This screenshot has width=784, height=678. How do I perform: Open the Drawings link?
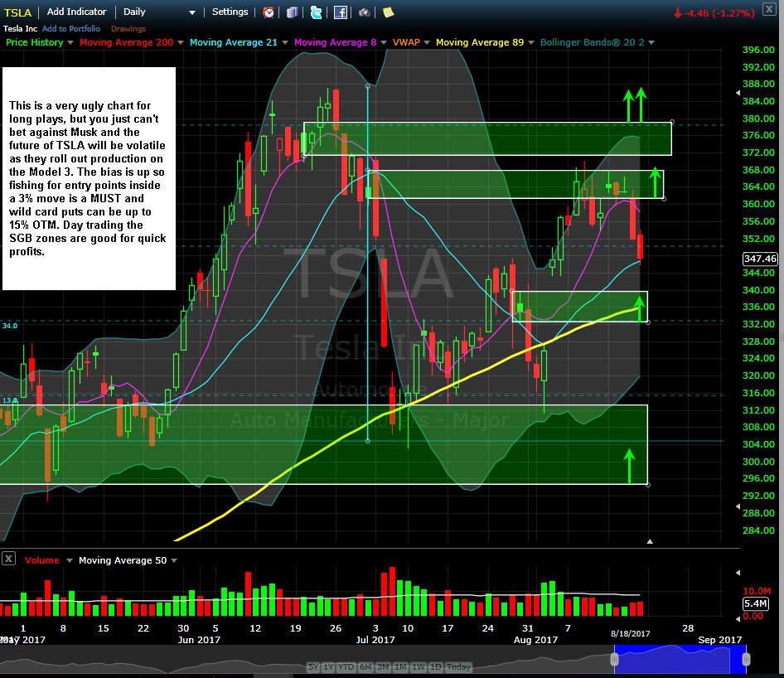pyautogui.click(x=128, y=29)
